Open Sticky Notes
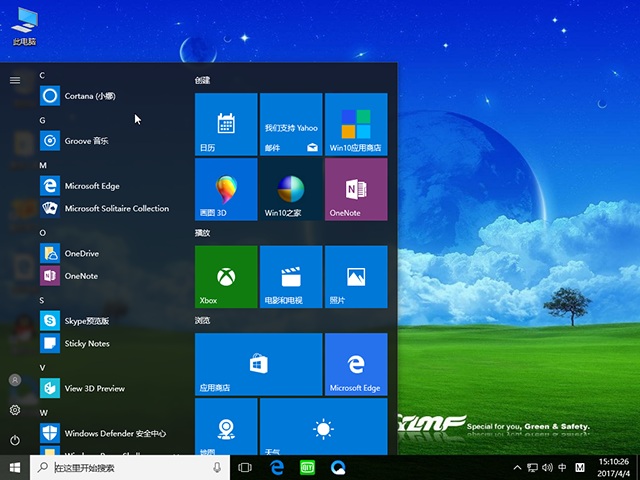Image resolution: width=640 pixels, height=480 pixels. 86,343
